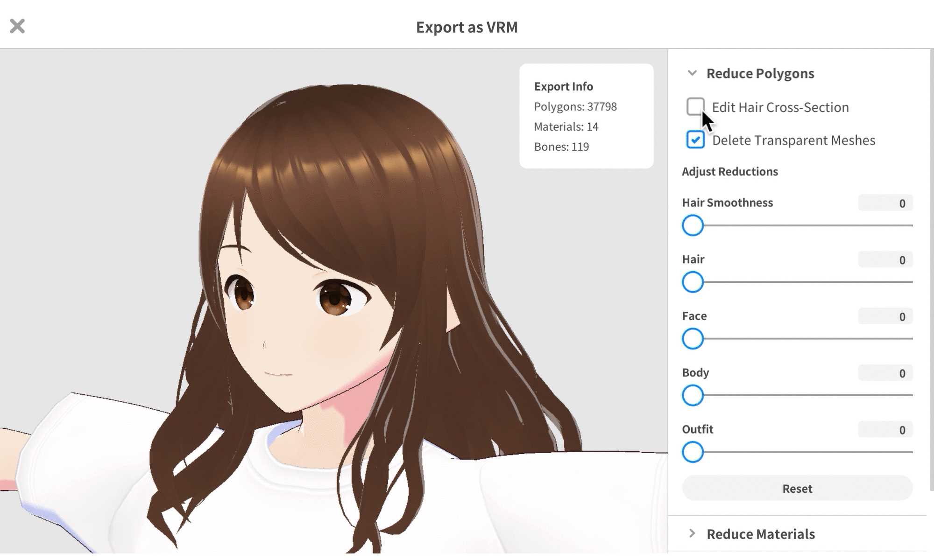Click the Adjust Reductions heading

point(730,171)
